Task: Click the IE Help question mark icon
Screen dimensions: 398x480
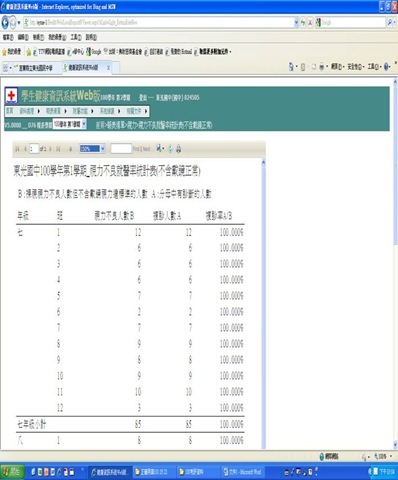Action: pyautogui.click(x=387, y=67)
